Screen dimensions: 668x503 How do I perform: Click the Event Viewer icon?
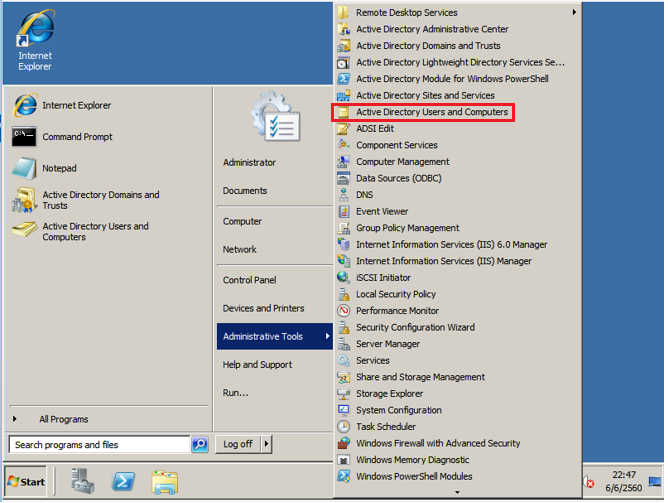point(343,211)
